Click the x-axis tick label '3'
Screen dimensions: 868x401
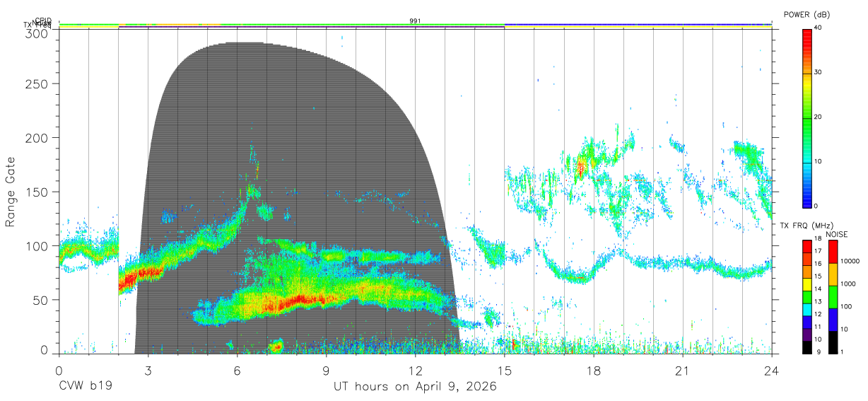point(148,371)
